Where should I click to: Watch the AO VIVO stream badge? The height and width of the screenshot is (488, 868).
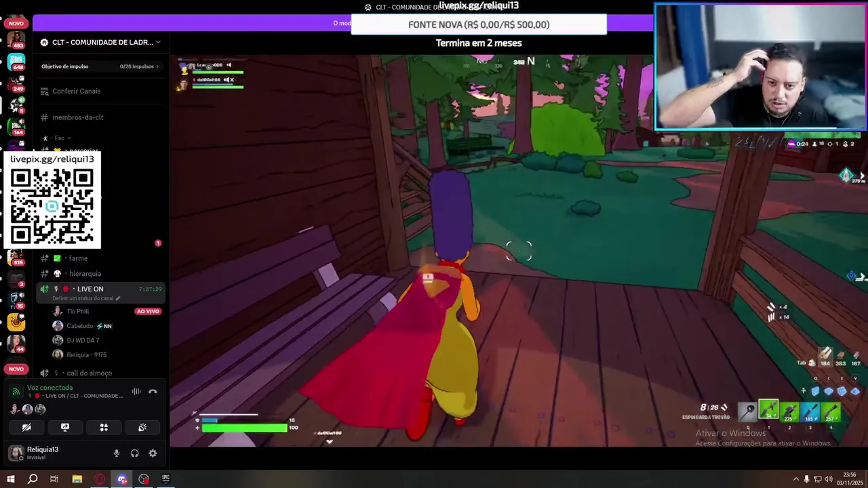coord(148,311)
